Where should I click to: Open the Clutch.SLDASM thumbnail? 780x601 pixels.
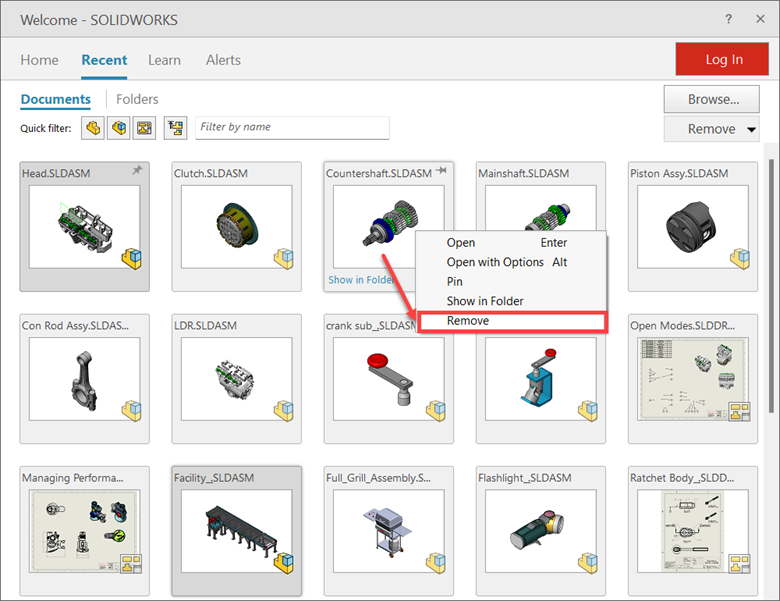(x=236, y=227)
